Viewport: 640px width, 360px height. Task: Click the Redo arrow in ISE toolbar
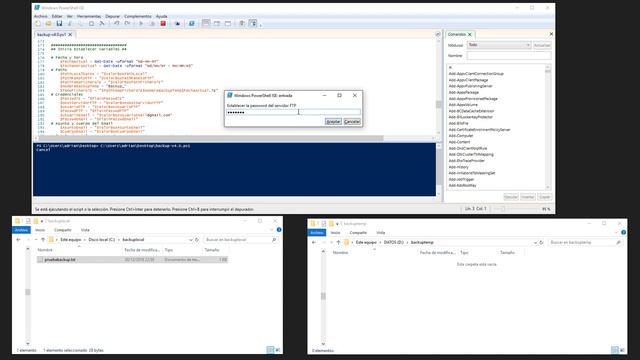point(127,24)
